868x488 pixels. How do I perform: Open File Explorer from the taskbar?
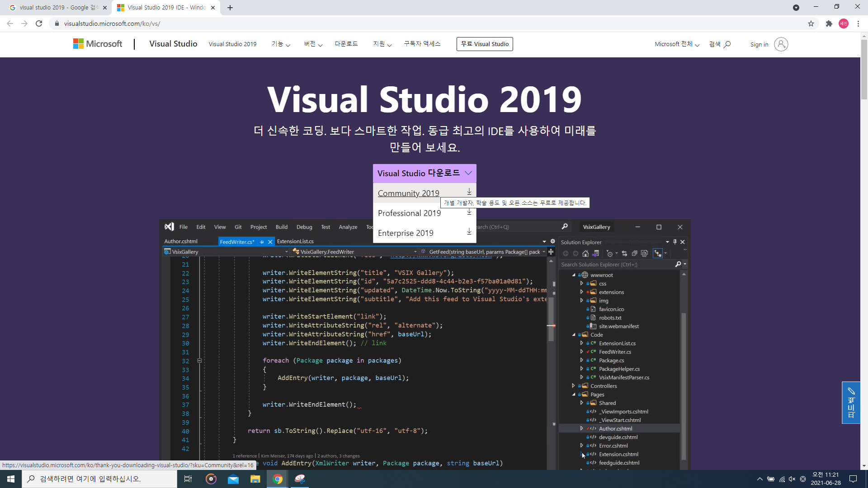(255, 479)
